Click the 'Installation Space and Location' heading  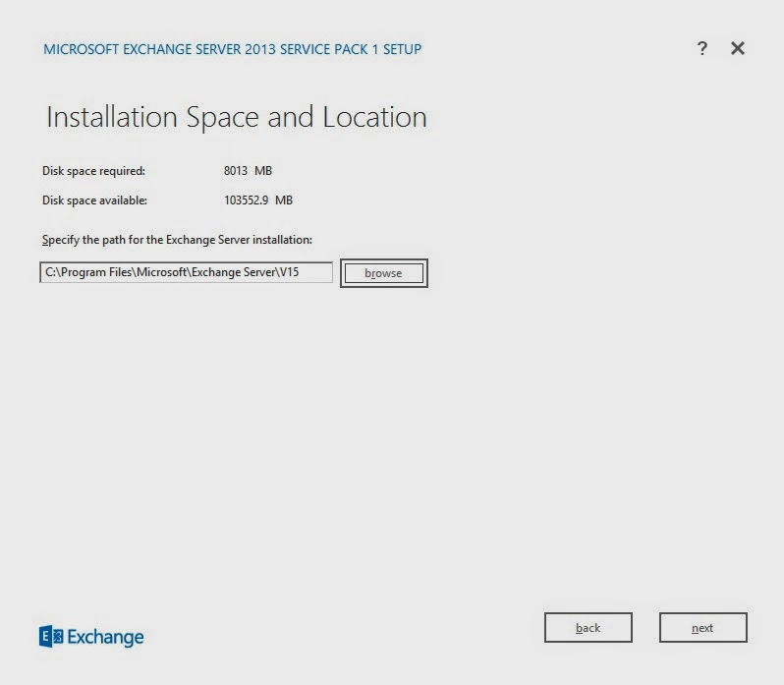point(236,118)
